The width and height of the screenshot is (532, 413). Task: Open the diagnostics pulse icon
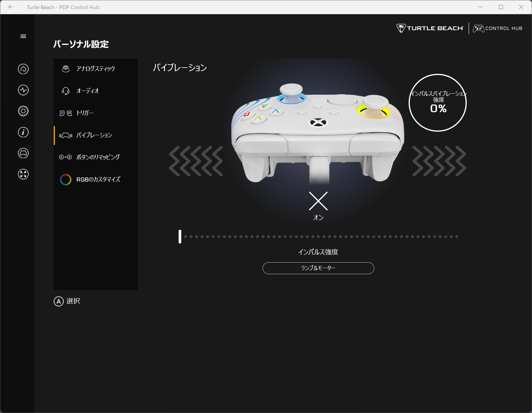pos(23,90)
